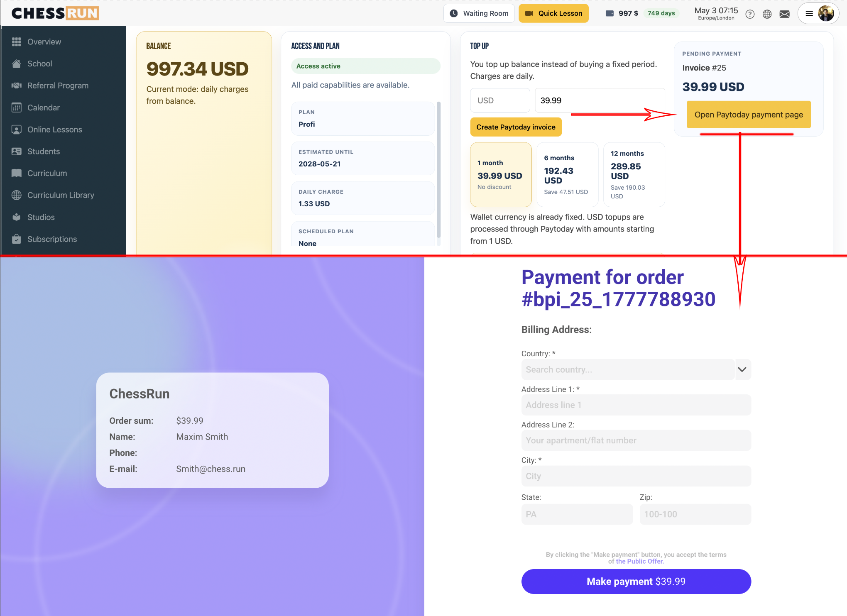The height and width of the screenshot is (616, 847).
Task: Click the language globe icon in header
Action: coord(767,14)
